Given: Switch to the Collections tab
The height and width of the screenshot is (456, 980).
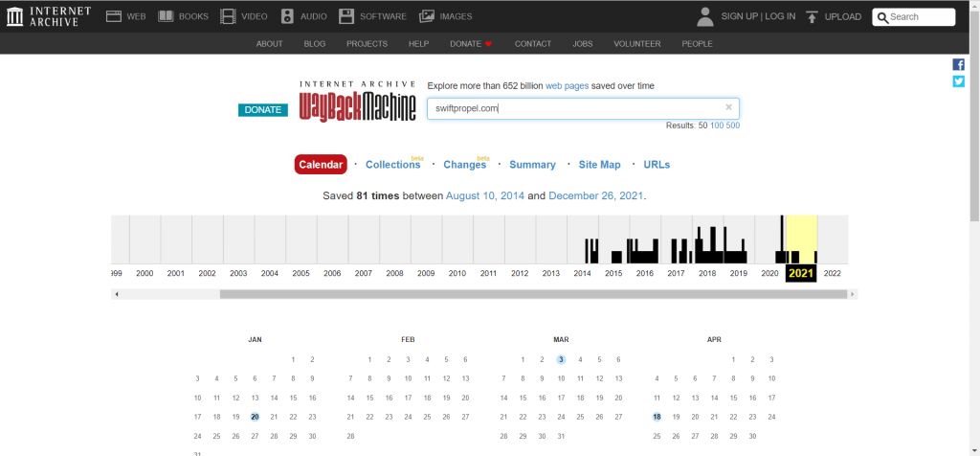Looking at the screenshot, I should click(x=392, y=165).
